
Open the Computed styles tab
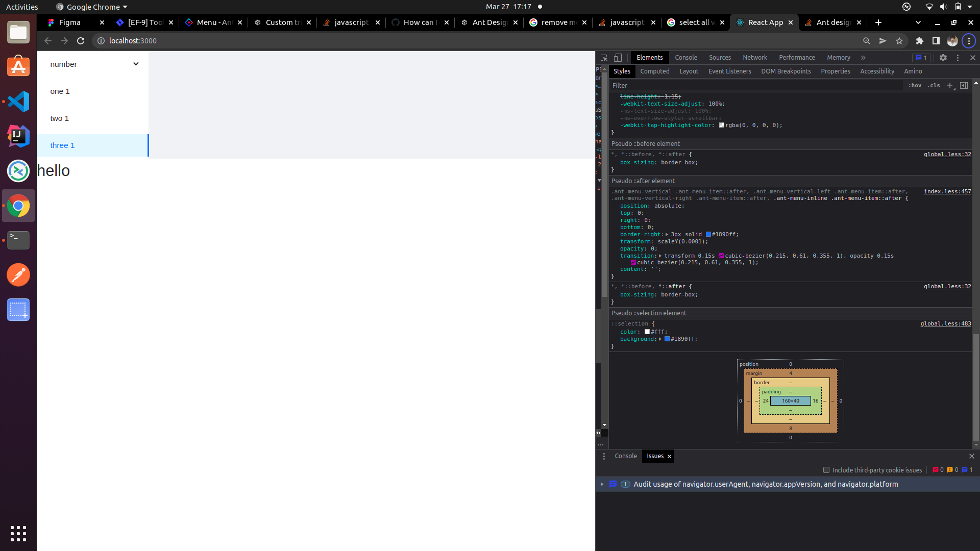pos(655,71)
